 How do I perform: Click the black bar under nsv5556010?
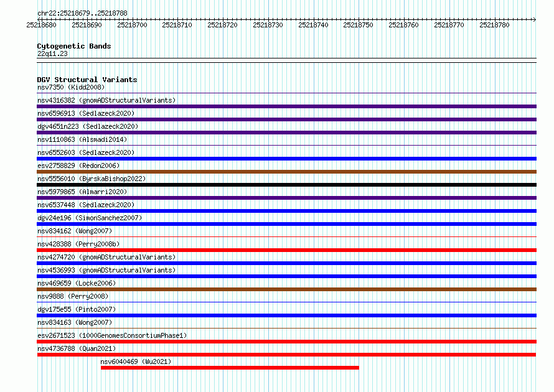coord(286,185)
